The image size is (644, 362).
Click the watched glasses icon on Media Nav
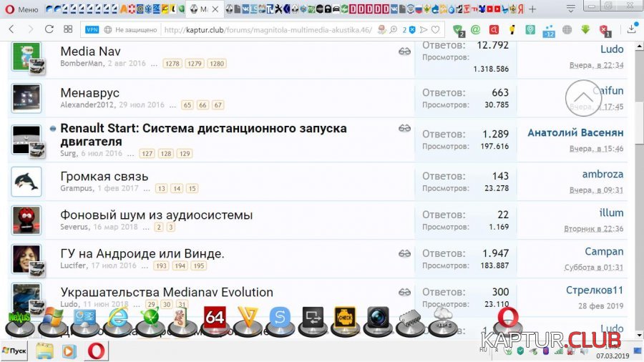[404, 52]
